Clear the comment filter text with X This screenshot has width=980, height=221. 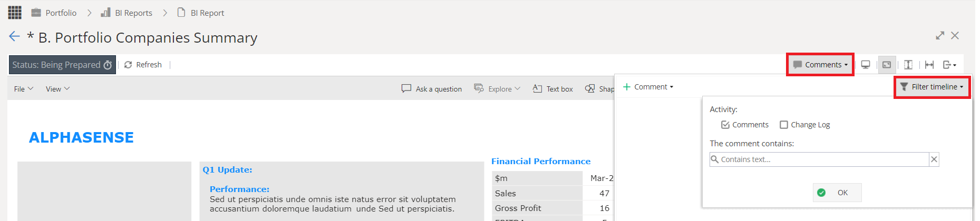934,159
